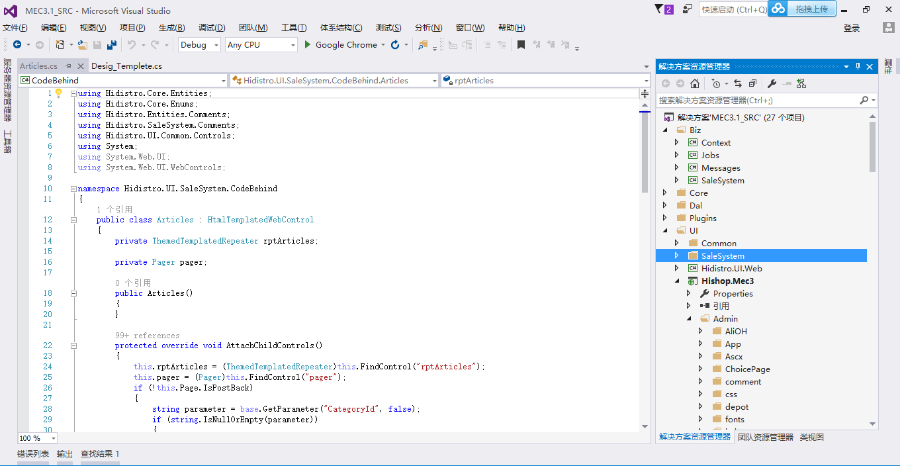Click the Open File folder icon
900x466 pixels.
pyautogui.click(x=83, y=45)
